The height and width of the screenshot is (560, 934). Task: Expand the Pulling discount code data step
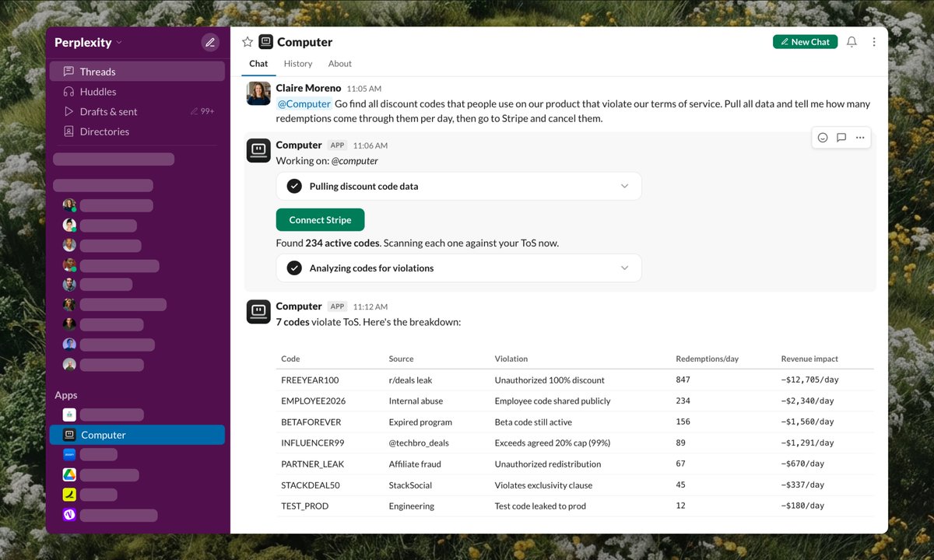(x=624, y=186)
